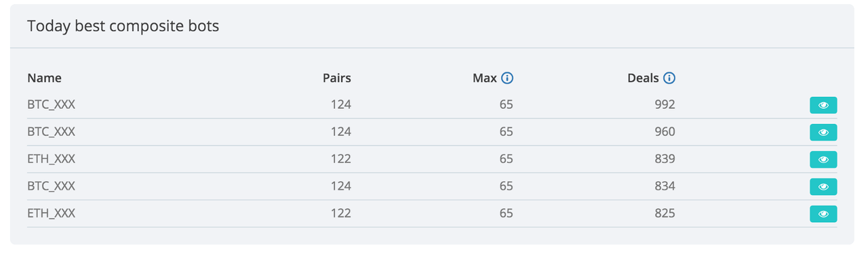Click the 825 deals value
Screen dimensions: 868x256
point(665,213)
